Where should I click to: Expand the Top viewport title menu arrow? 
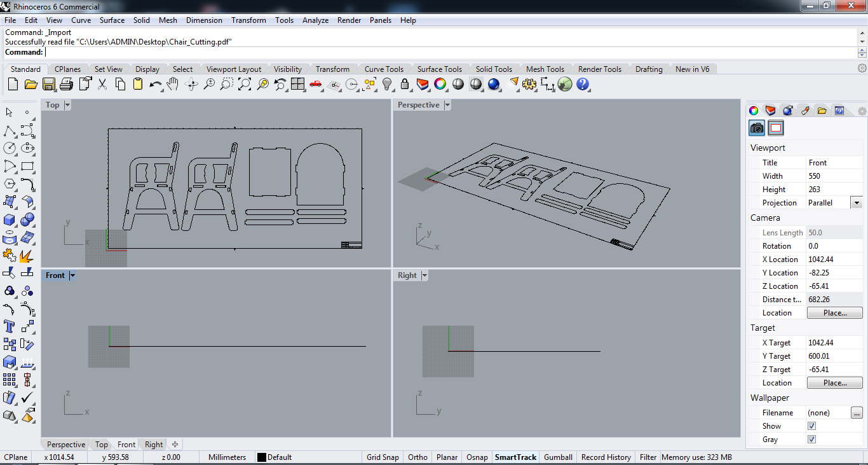pos(67,105)
